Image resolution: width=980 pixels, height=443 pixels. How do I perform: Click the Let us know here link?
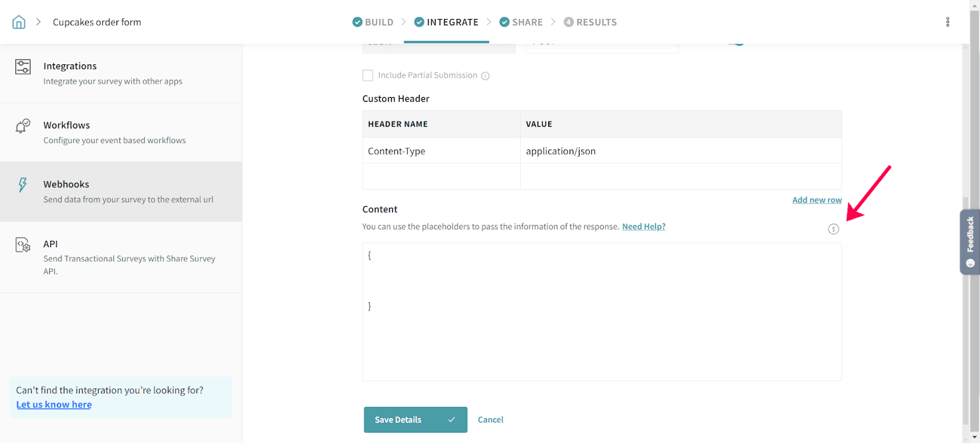point(54,404)
